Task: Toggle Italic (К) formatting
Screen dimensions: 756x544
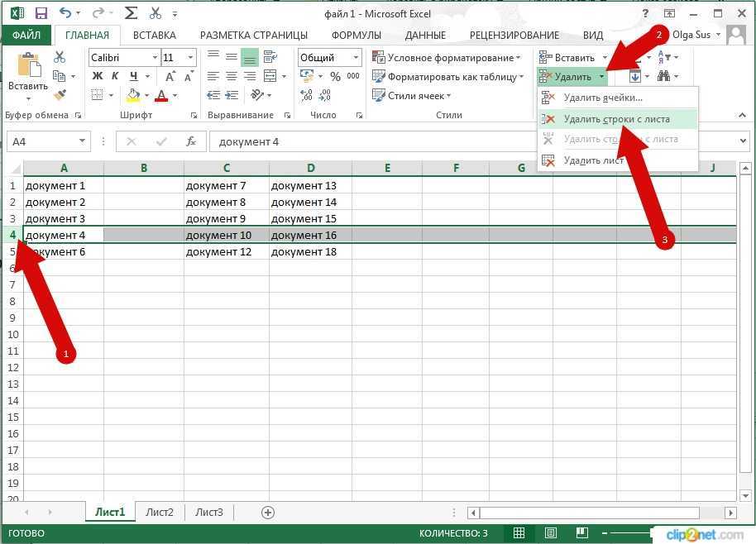Action: pyautogui.click(x=115, y=76)
